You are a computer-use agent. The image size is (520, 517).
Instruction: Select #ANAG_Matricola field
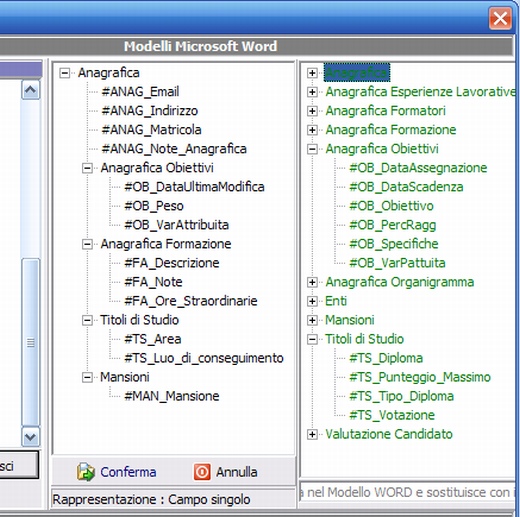pos(152,130)
